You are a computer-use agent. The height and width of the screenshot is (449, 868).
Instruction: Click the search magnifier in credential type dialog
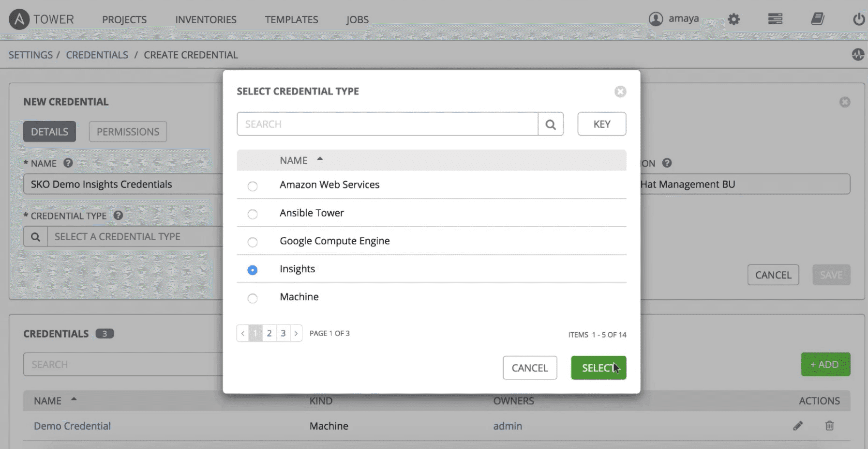pos(550,124)
